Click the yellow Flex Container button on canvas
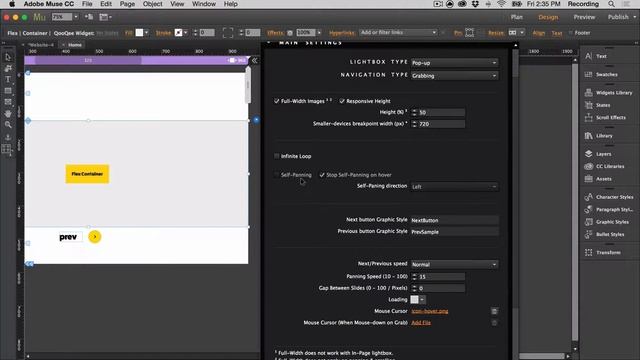The height and width of the screenshot is (360, 640). pyautogui.click(x=87, y=174)
